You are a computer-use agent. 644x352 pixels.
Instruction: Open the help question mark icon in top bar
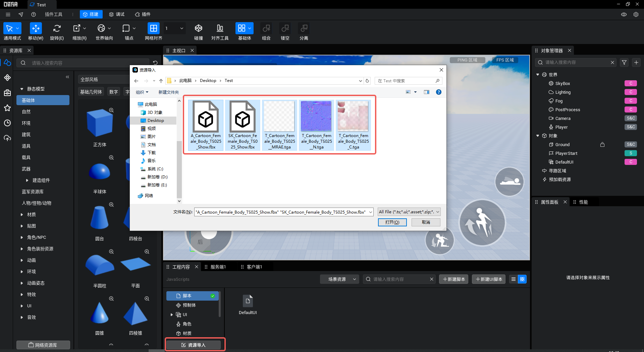34,14
